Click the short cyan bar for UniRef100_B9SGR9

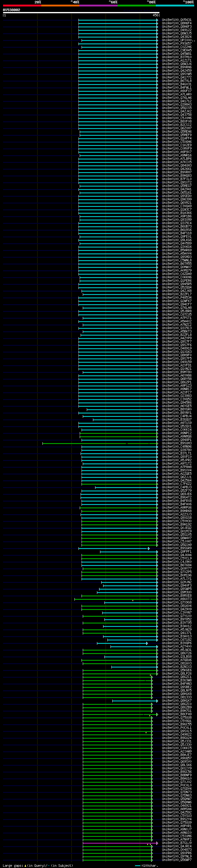114,549
